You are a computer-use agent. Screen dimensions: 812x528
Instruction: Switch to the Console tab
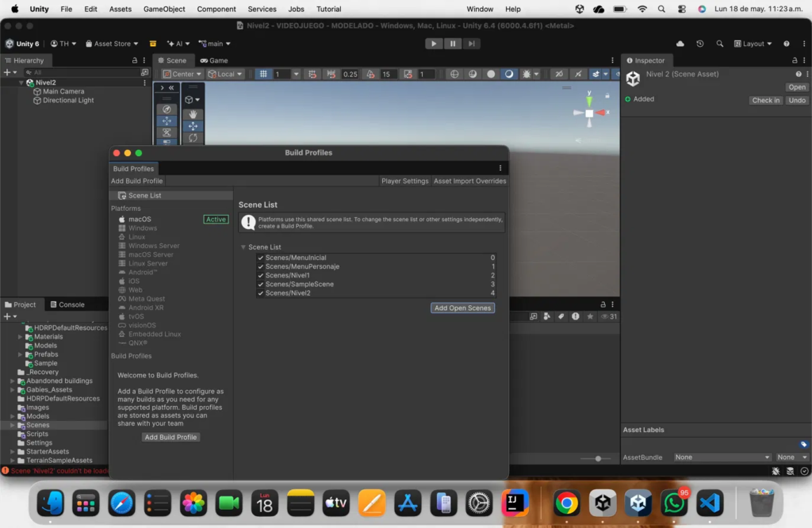point(67,304)
